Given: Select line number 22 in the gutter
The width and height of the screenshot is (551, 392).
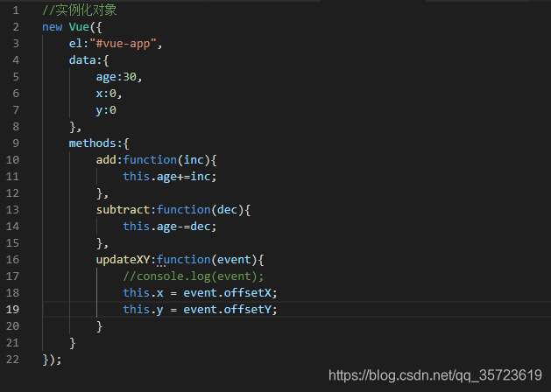Looking at the screenshot, I should pyautogui.click(x=12, y=360).
